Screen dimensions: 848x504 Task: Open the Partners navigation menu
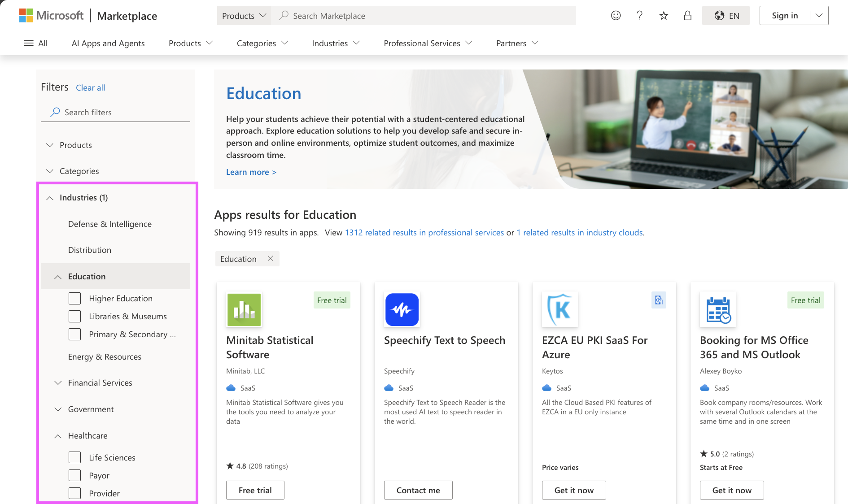pyautogui.click(x=517, y=43)
